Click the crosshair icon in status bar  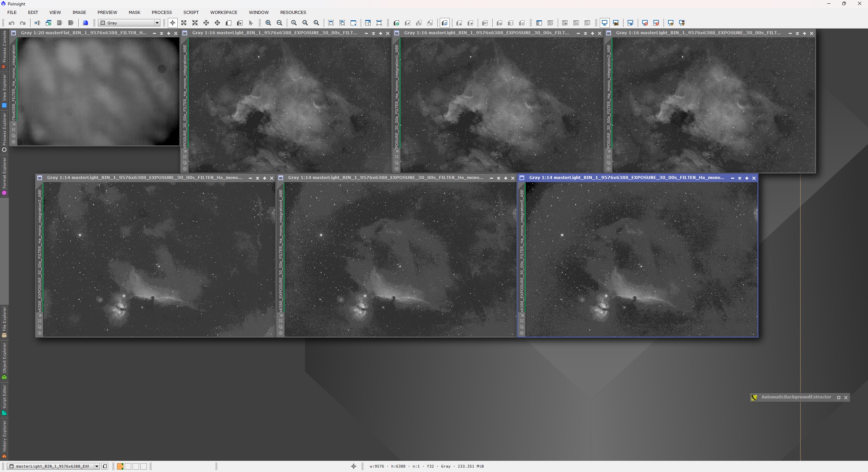point(353,466)
